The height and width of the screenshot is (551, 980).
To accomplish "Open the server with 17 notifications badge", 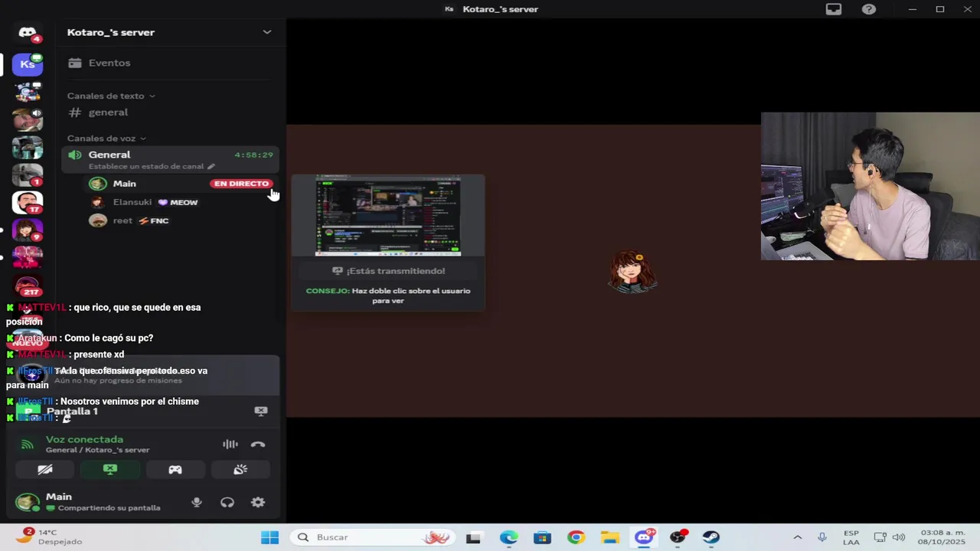I will tap(28, 203).
